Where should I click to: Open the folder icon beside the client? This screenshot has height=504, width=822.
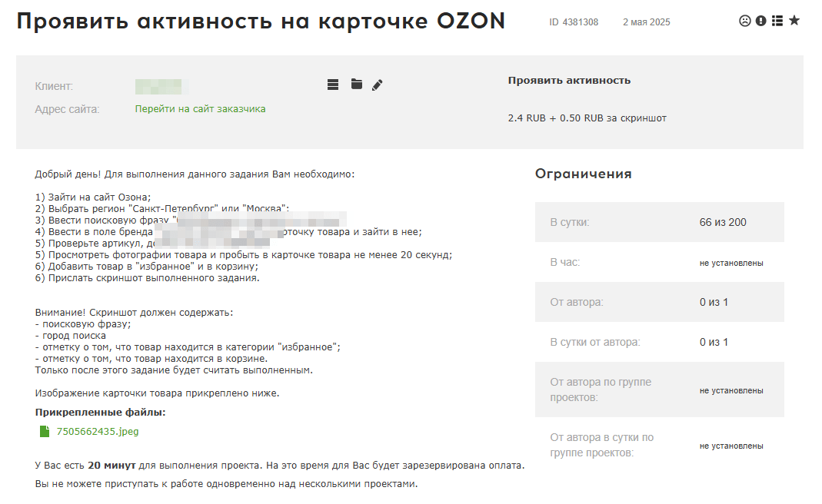[357, 84]
